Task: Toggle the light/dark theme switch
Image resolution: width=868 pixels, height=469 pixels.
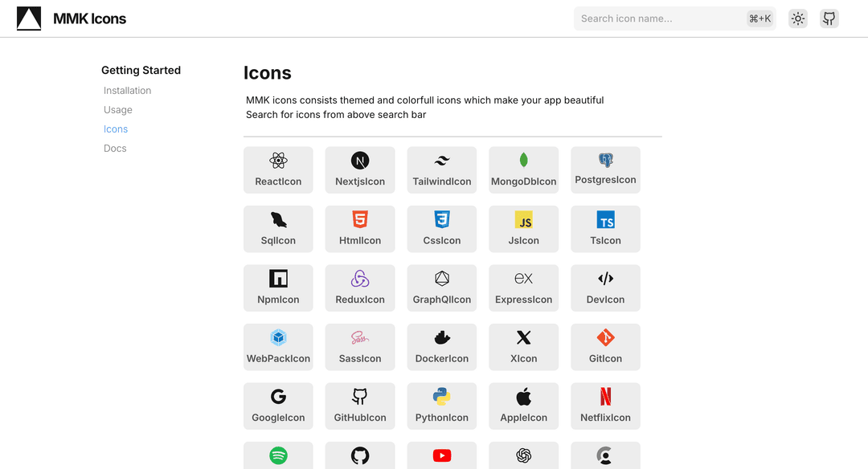Action: [797, 18]
